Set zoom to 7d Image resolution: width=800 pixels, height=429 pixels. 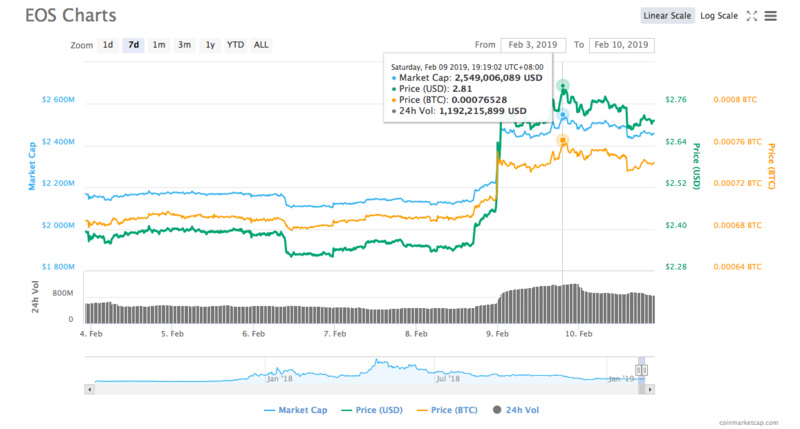[x=134, y=45]
